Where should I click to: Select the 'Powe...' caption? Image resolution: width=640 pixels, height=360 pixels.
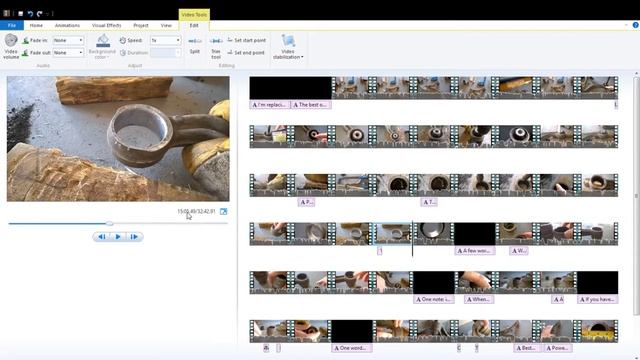pyautogui.click(x=558, y=348)
